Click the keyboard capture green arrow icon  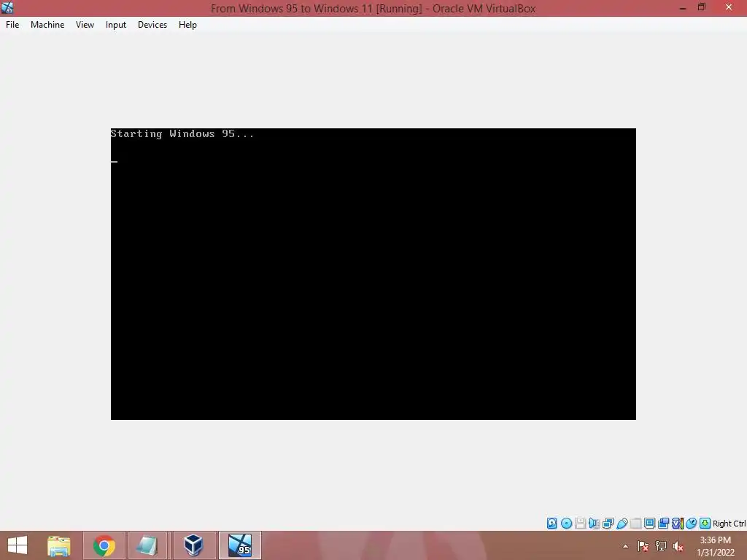click(x=705, y=524)
